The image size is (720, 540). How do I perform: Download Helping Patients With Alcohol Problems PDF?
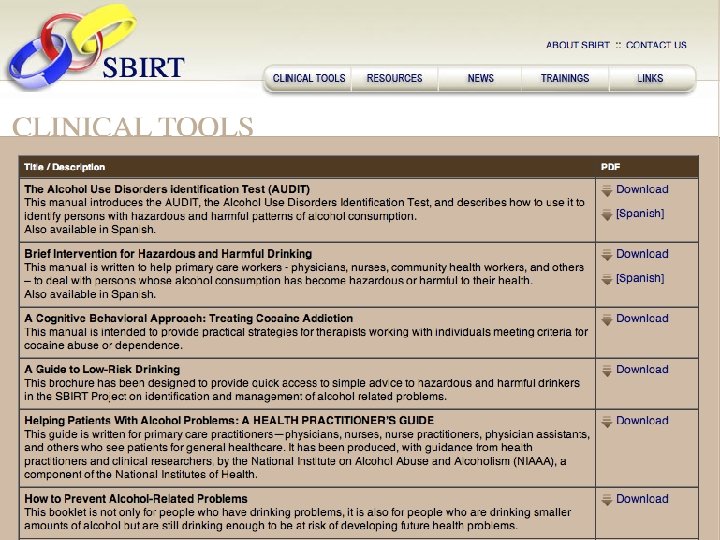(x=642, y=421)
